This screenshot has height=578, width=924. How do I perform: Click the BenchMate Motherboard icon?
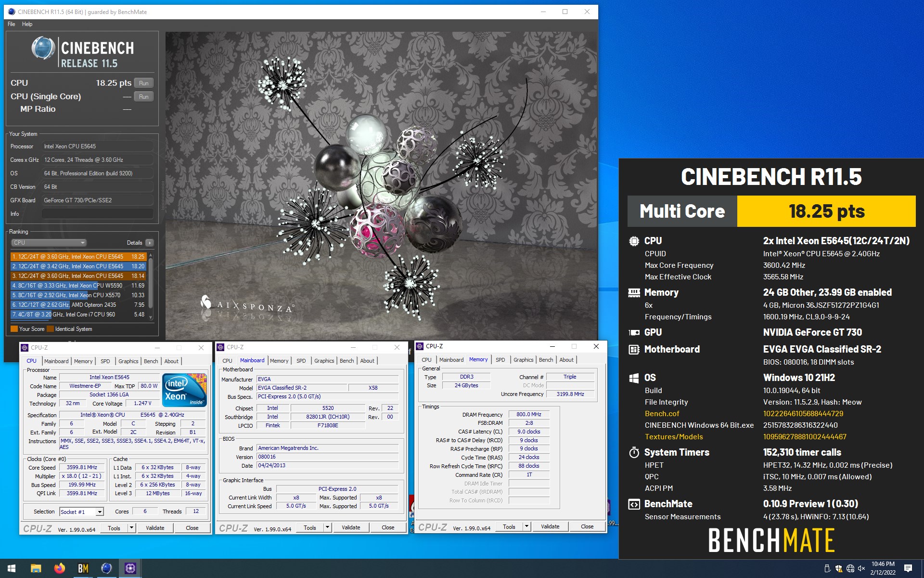point(634,349)
